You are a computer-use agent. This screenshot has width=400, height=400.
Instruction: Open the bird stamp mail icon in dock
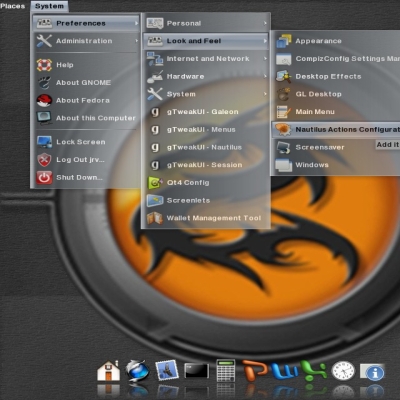coord(167,370)
